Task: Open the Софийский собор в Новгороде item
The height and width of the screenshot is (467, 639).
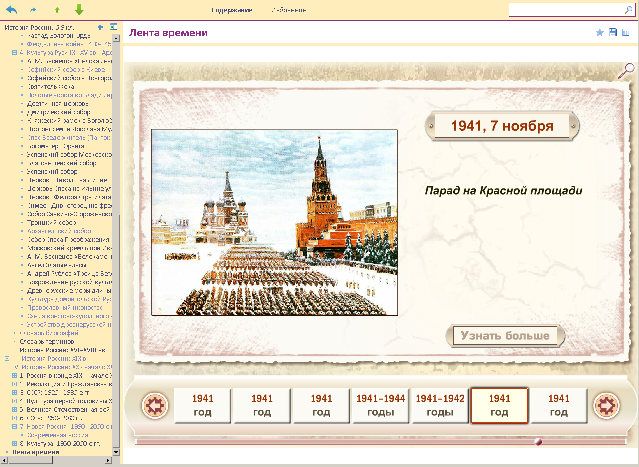Action: click(x=69, y=78)
